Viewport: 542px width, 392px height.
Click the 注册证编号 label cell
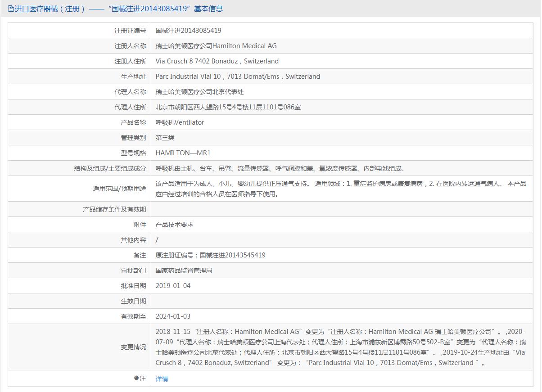click(80, 31)
